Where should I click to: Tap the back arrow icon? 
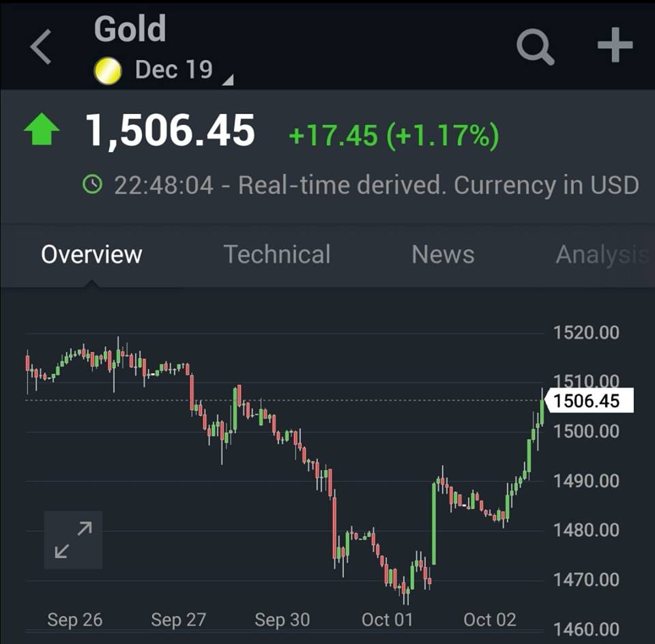[x=41, y=47]
